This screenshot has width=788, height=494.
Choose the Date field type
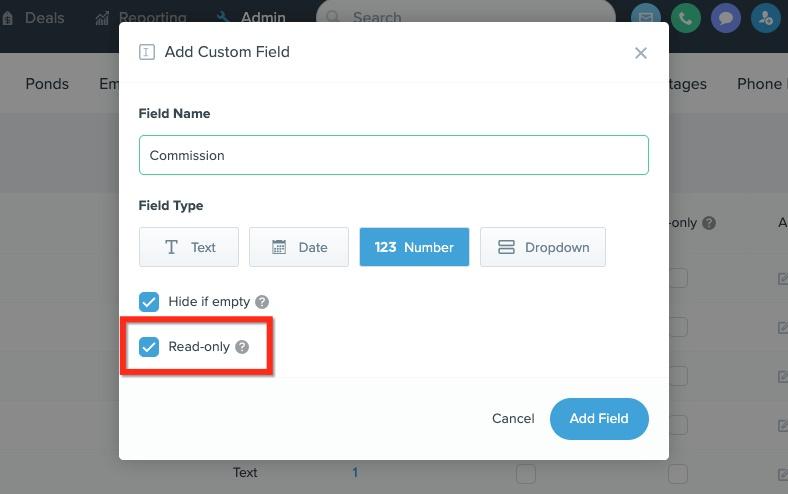point(299,247)
